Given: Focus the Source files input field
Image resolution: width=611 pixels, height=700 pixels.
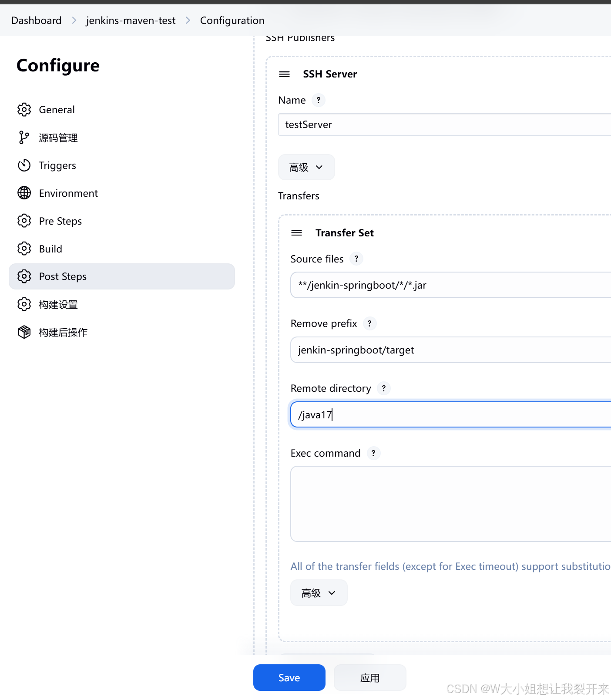Looking at the screenshot, I should coord(450,285).
